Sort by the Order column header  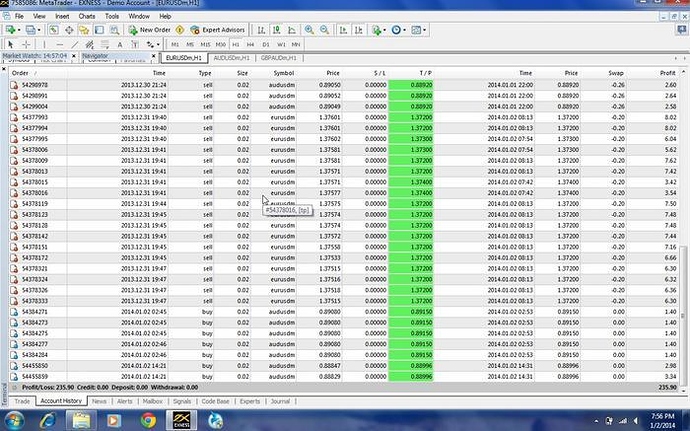click(x=20, y=73)
